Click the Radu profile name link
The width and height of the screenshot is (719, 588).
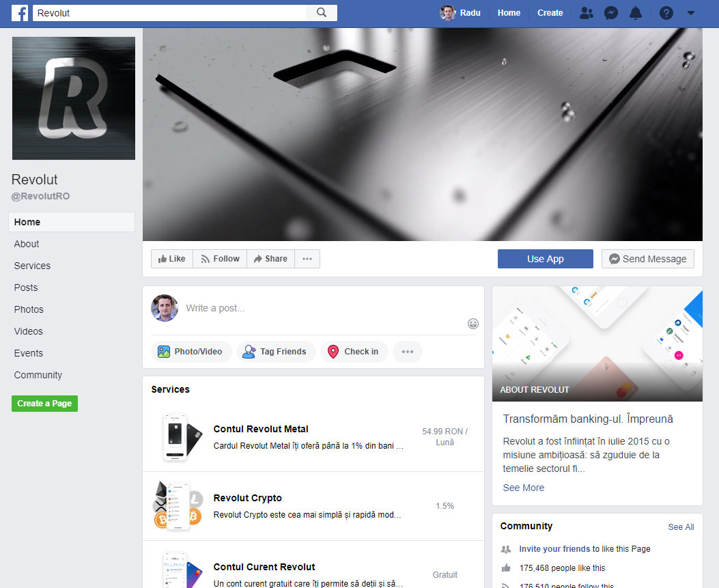click(x=470, y=13)
